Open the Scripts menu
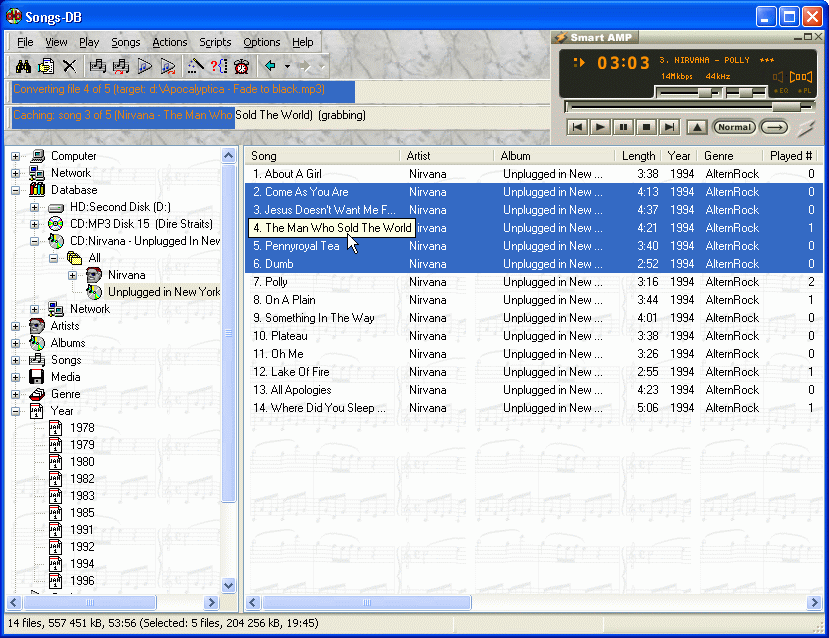 point(215,42)
